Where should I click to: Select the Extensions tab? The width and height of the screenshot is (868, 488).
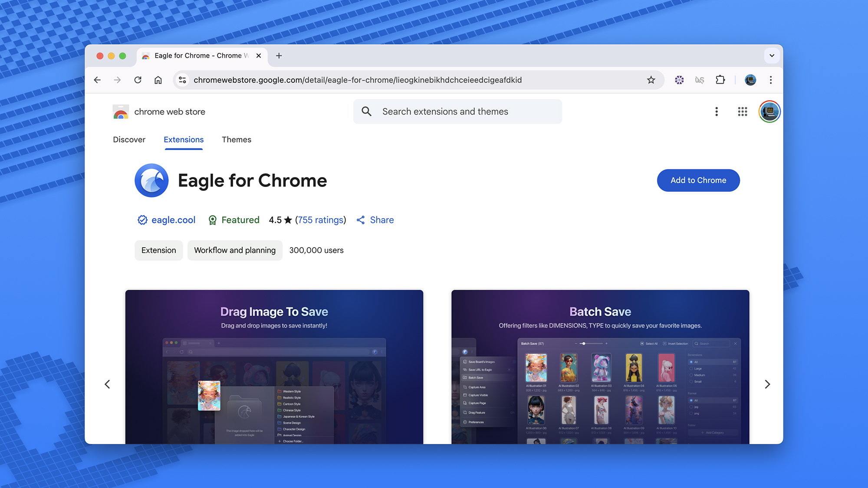(184, 140)
